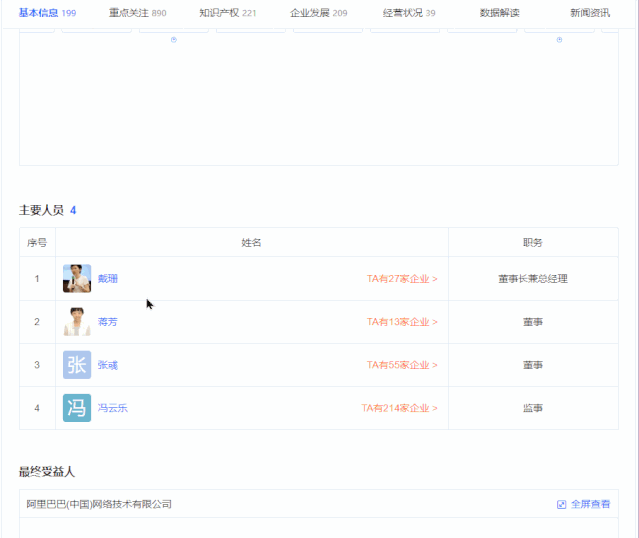Click the 主要人员 section heading

[41, 210]
